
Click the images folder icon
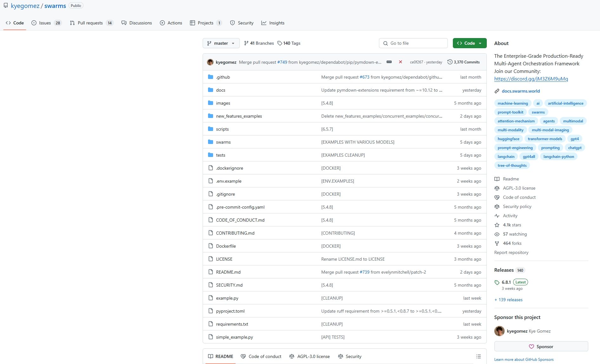click(x=211, y=103)
